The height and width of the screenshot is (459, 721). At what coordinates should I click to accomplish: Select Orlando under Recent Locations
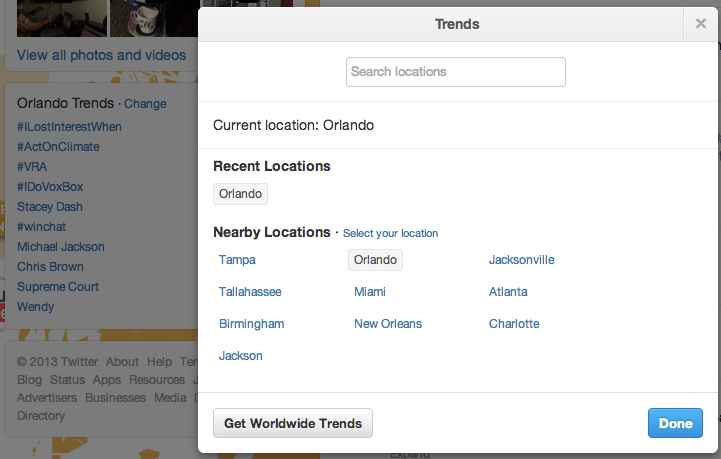pyautogui.click(x=240, y=194)
